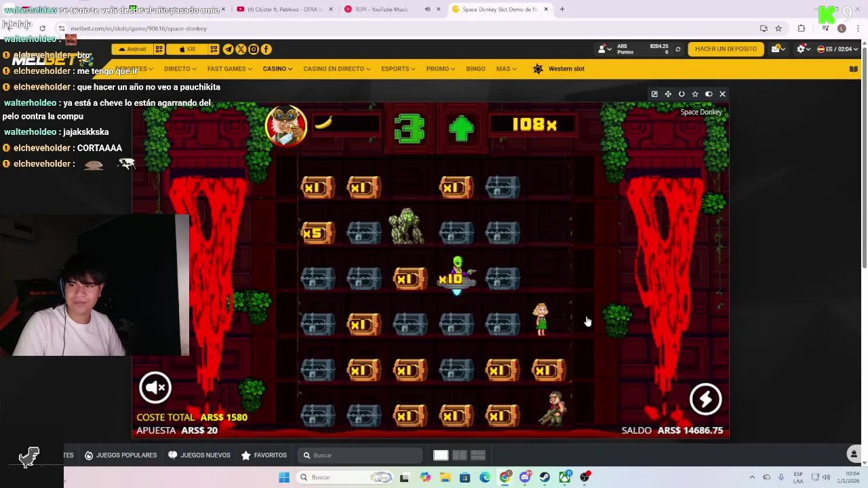Click the Windows taskbar Buscar search box
Image resolution: width=868 pixels, height=488 pixels.
346,477
